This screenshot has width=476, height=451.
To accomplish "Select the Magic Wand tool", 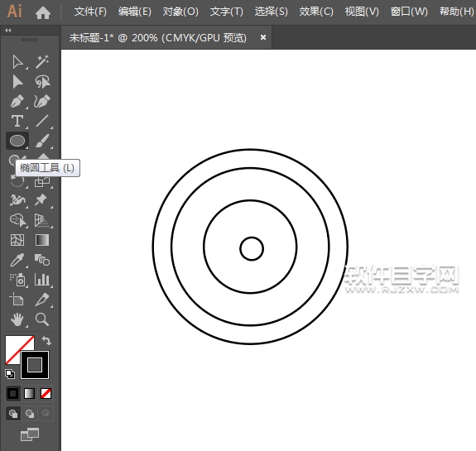I will point(42,61).
